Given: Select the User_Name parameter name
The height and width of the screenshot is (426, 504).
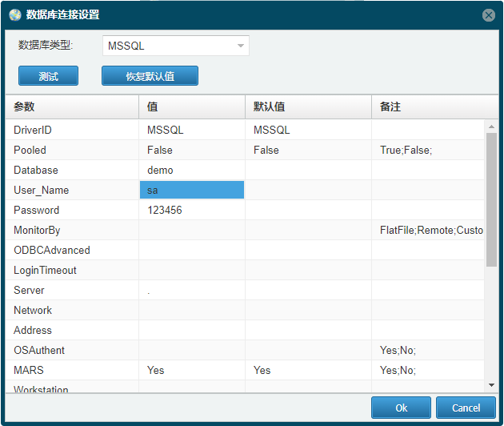Looking at the screenshot, I should point(41,190).
